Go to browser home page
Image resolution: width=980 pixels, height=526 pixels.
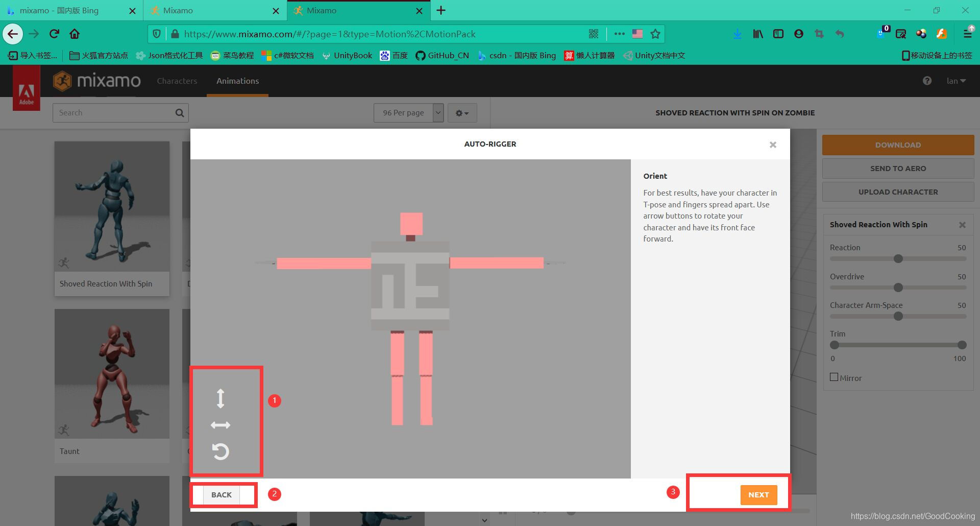coord(75,34)
